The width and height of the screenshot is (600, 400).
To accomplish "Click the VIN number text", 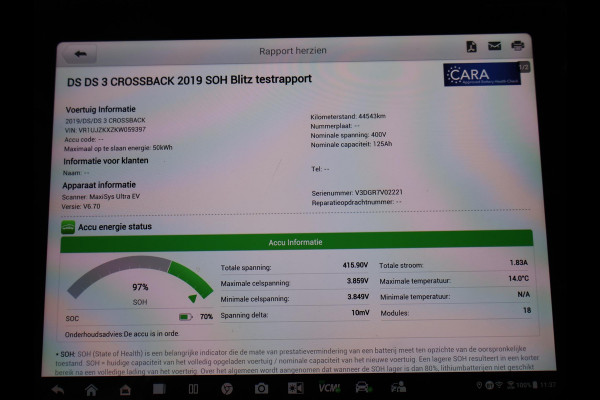I will (105, 129).
